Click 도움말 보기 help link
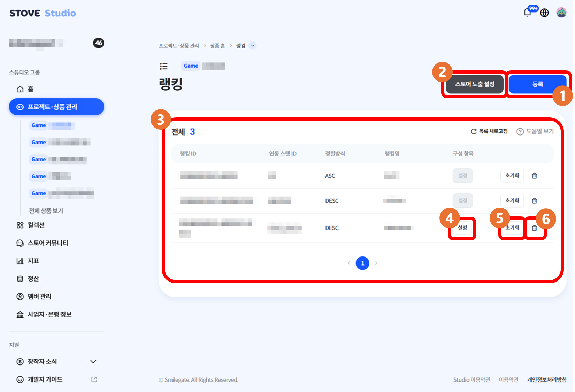The width and height of the screenshot is (575, 392). (535, 131)
